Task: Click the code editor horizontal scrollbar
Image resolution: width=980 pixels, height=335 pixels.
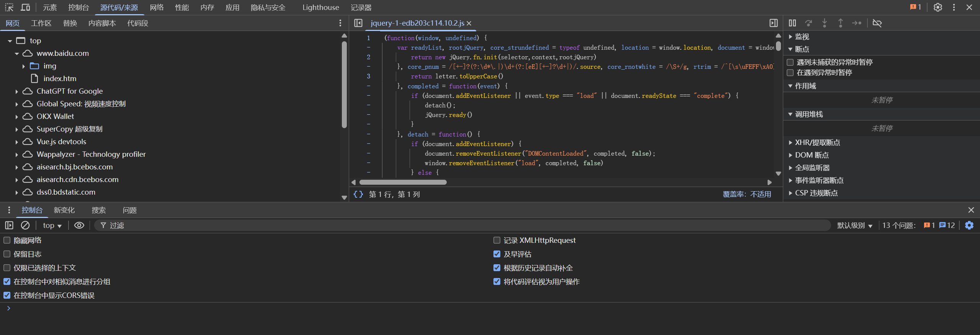Action: (403, 182)
